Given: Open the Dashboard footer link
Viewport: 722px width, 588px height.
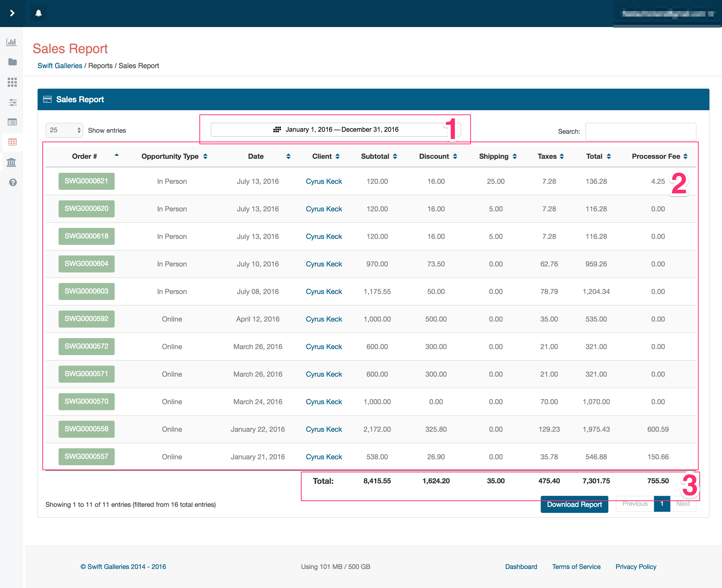Looking at the screenshot, I should (x=521, y=567).
